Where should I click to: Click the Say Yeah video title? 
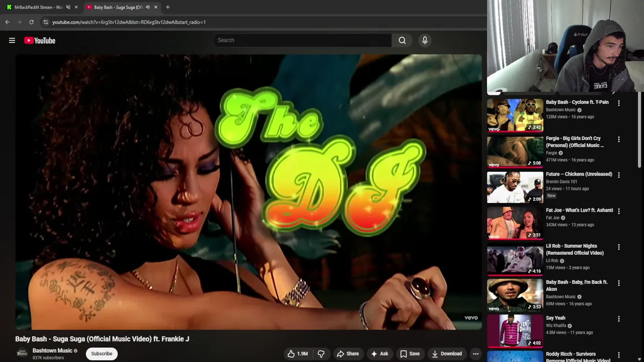tap(555, 318)
